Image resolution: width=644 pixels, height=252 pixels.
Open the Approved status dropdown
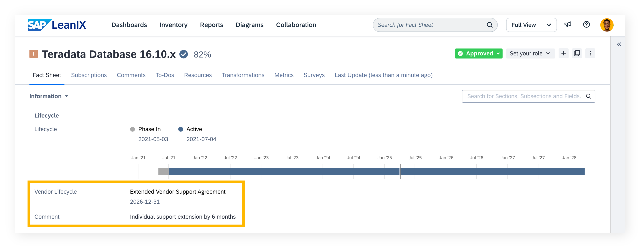pyautogui.click(x=478, y=54)
